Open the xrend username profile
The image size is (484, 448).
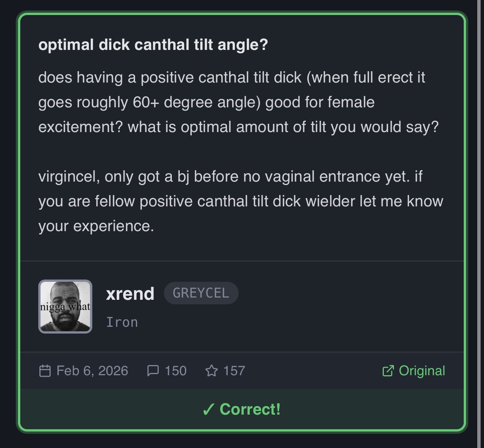130,293
